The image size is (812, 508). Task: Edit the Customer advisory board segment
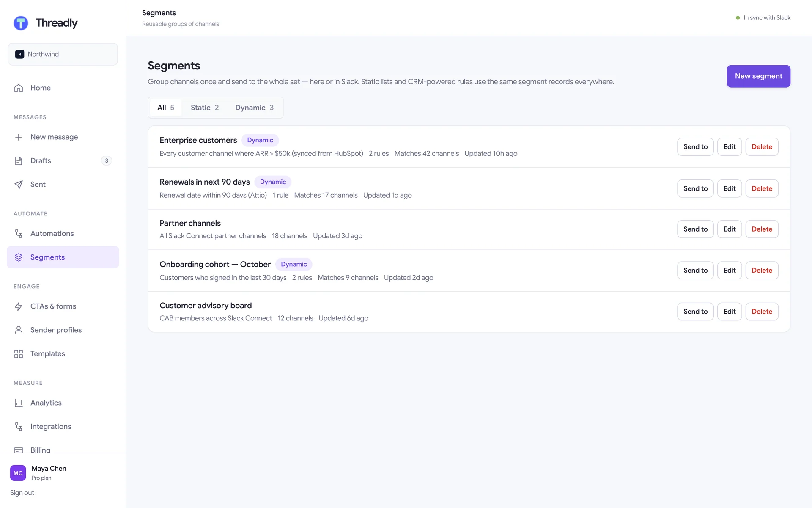[x=730, y=312]
